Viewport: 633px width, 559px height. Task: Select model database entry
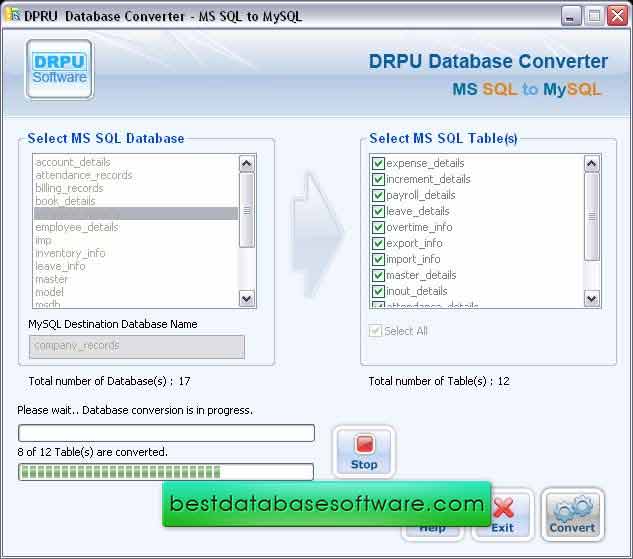click(135, 292)
